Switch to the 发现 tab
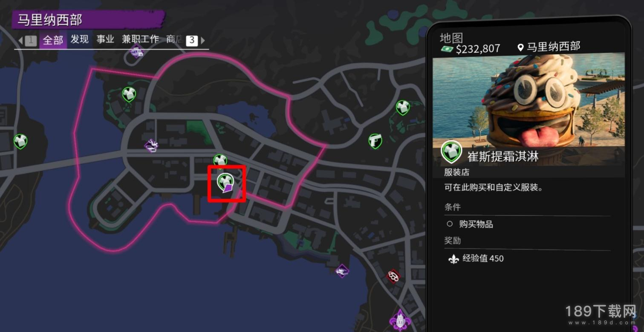Screen dimensions: 644x332 pyautogui.click(x=79, y=39)
